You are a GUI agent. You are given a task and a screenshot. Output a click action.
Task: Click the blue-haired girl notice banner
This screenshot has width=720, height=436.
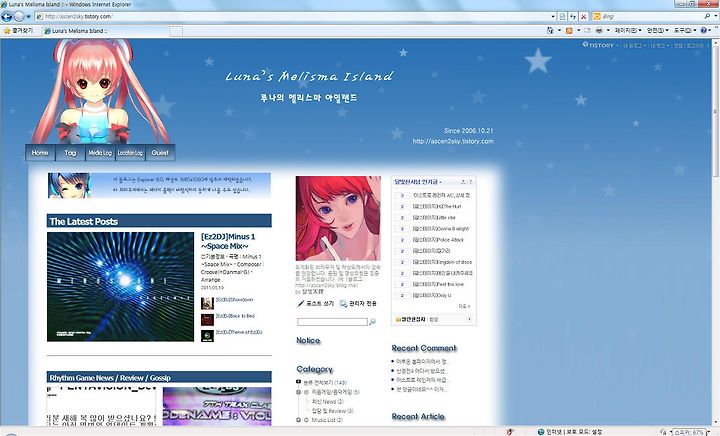tap(159, 185)
